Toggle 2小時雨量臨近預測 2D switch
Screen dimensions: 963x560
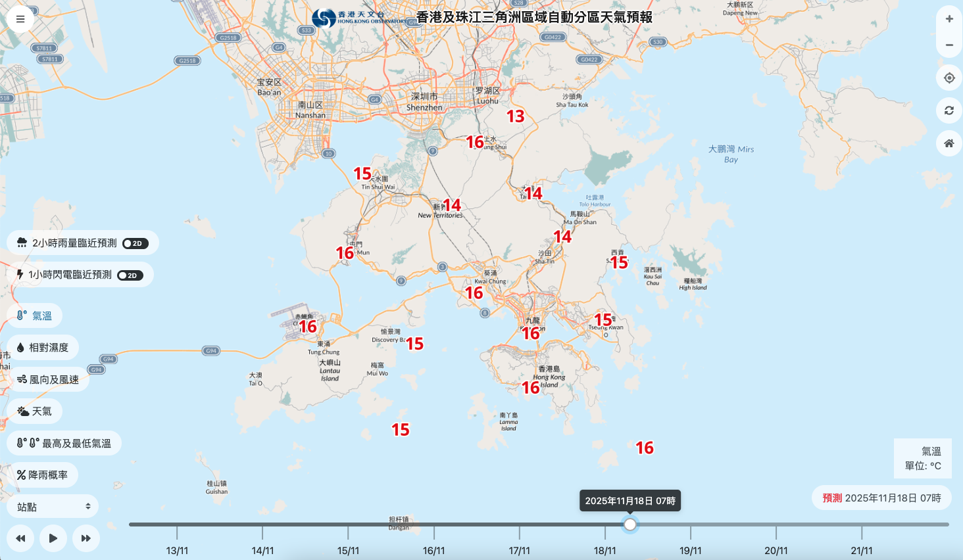pyautogui.click(x=135, y=243)
